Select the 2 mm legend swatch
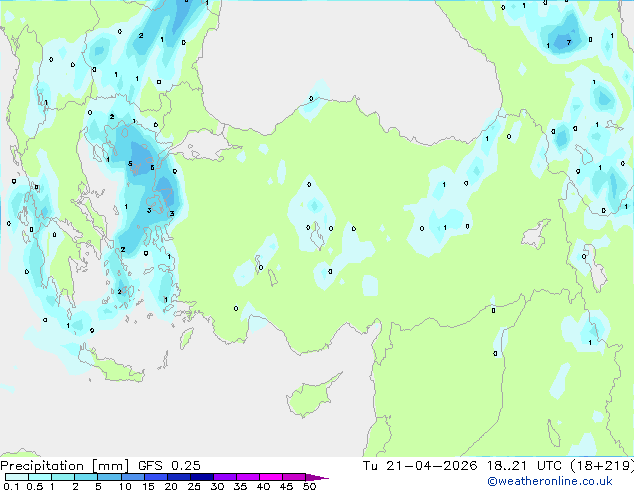 [86, 477]
